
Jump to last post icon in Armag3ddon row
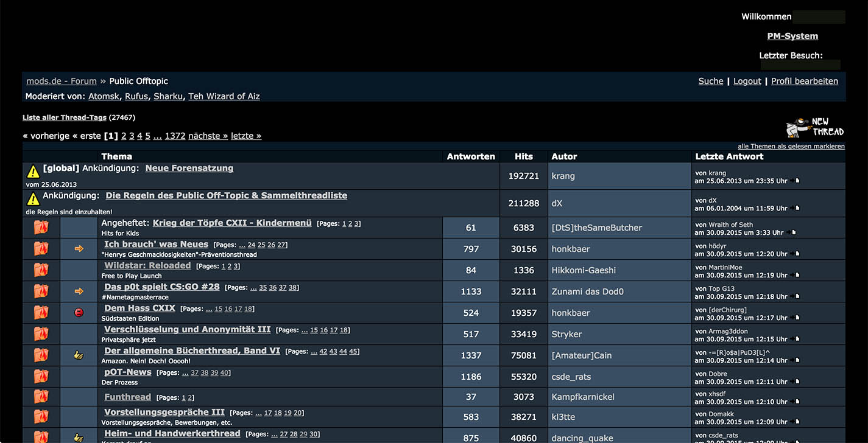point(795,339)
